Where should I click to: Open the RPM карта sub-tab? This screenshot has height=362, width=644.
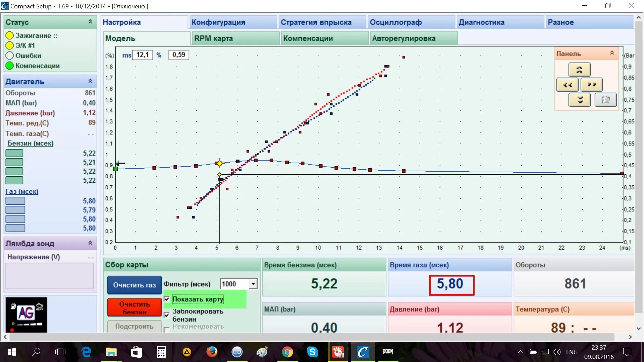(213, 38)
